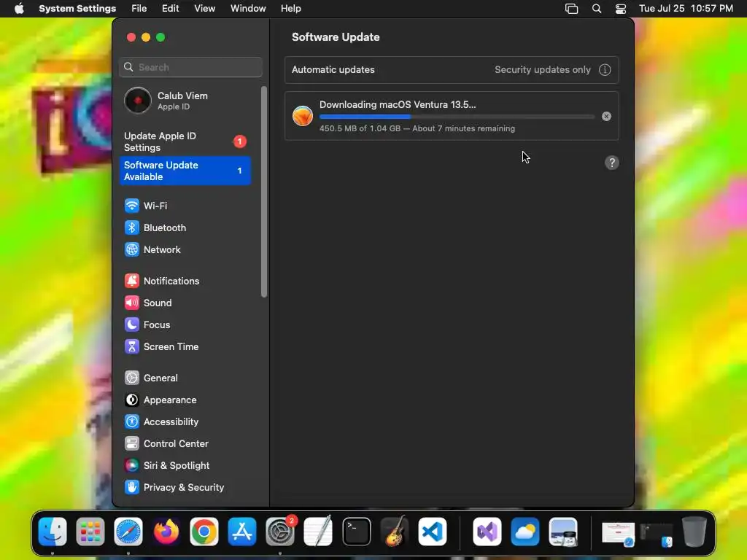Click the sidebar scrollbar

coord(264,192)
